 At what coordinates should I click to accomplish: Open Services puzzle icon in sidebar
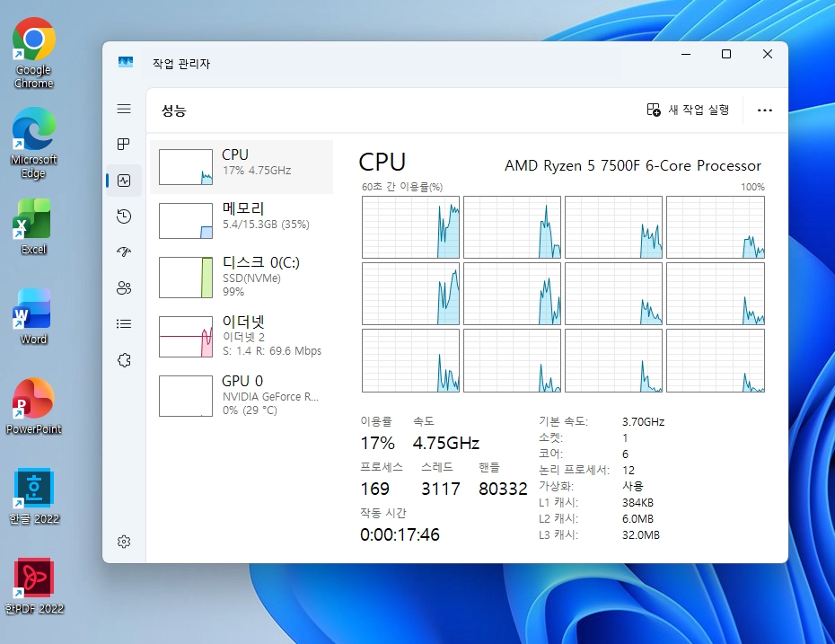tap(124, 360)
